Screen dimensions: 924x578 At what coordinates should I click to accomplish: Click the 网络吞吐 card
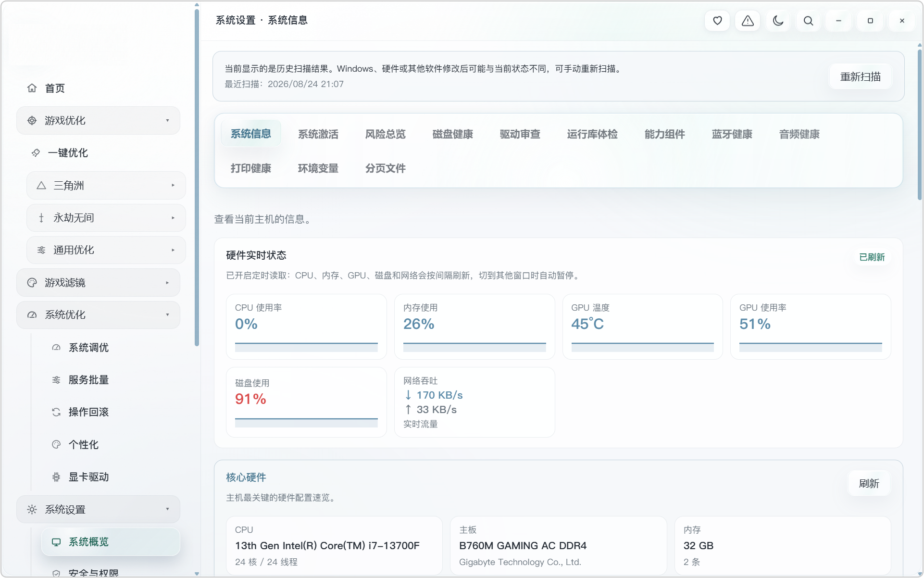tap(474, 402)
